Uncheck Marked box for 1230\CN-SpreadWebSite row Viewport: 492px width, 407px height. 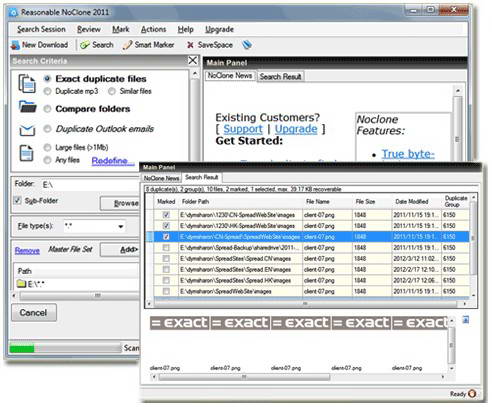coord(166,215)
